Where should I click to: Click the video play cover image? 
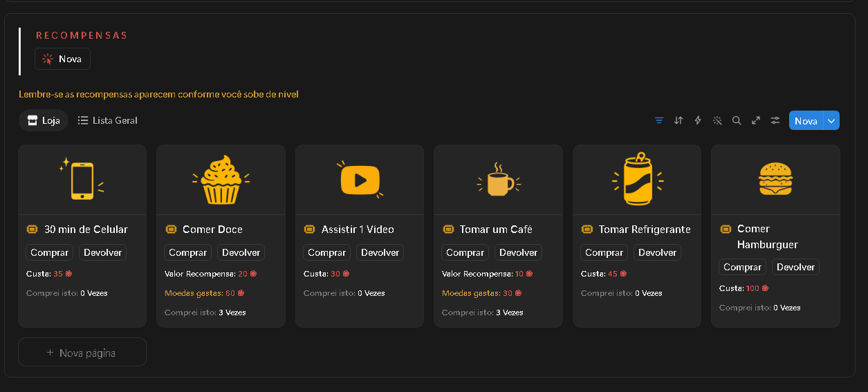[360, 180]
